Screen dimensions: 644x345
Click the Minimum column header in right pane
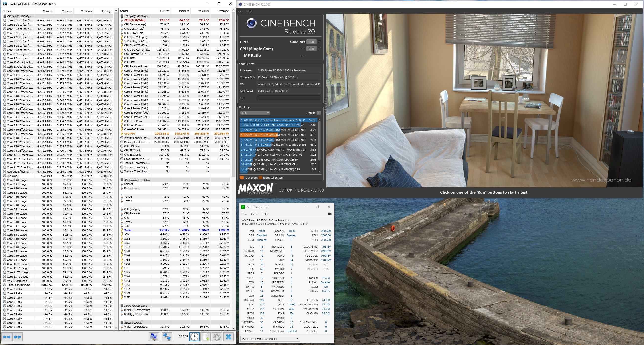coord(181,11)
